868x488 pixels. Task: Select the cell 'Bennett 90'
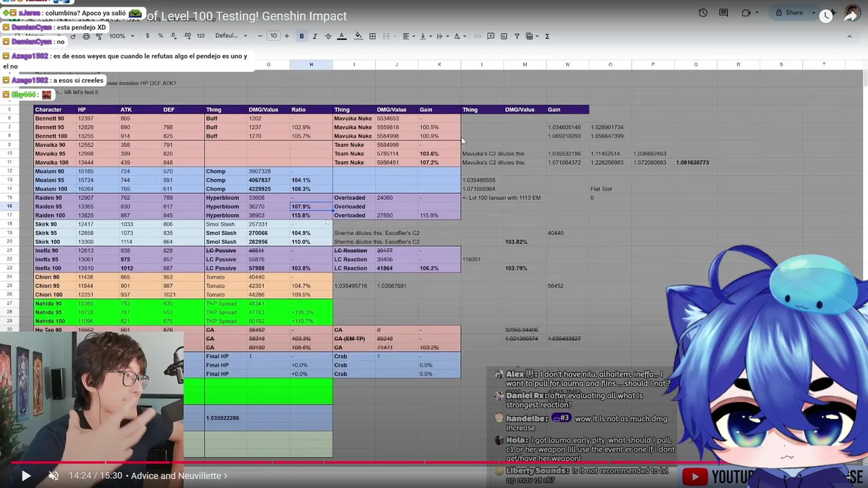tap(56, 118)
